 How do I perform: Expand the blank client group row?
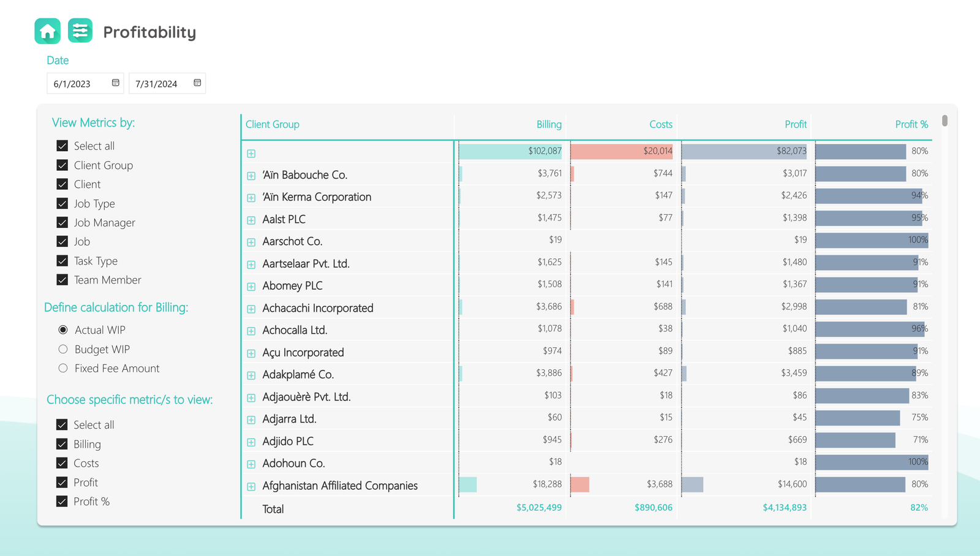251,153
